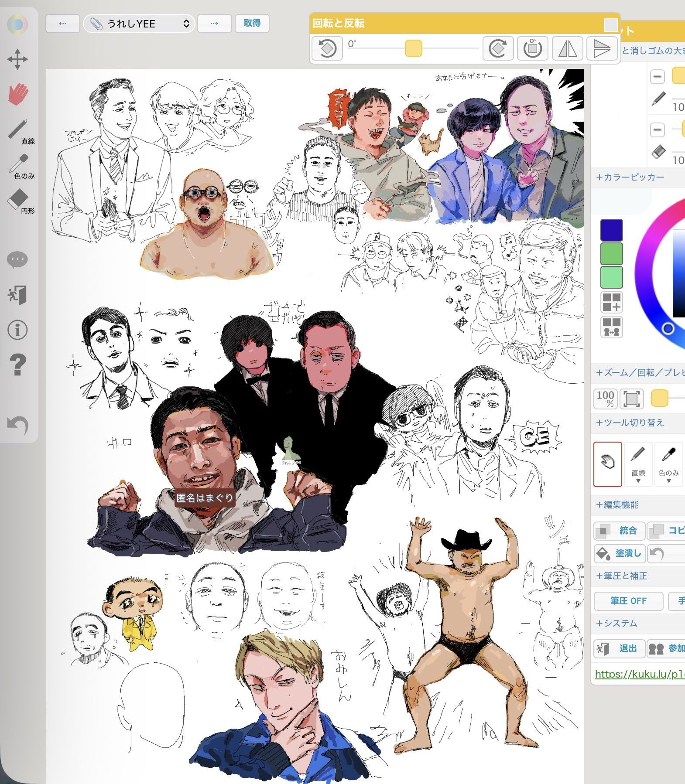Open help with the question mark icon

pyautogui.click(x=17, y=365)
